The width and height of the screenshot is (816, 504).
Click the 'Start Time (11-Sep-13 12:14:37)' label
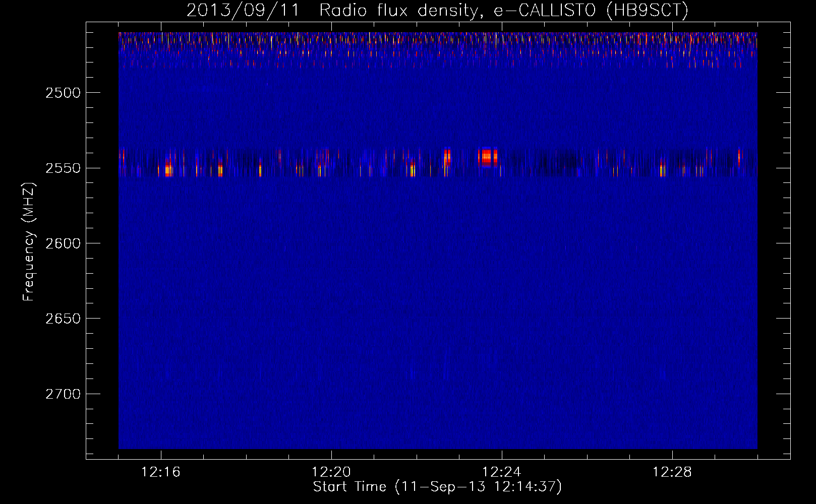[x=437, y=487]
